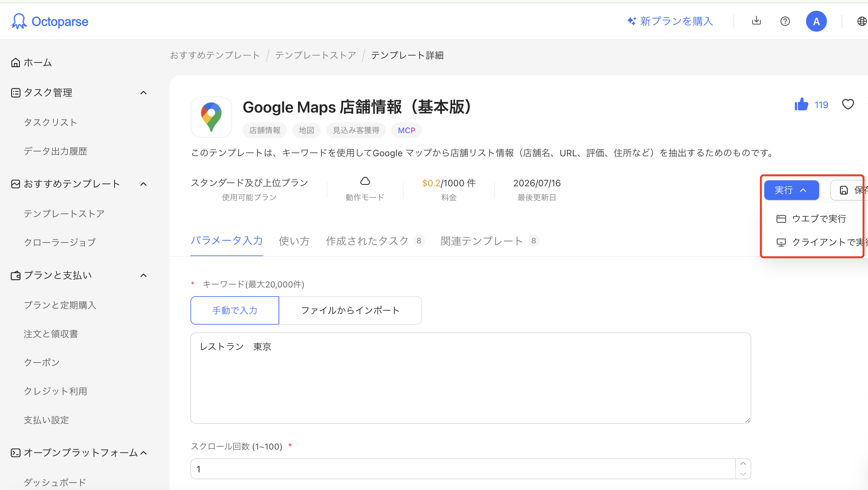Viewport: 868px width, 490px height.
Task: Open クレジット利用 in the sidebar
Action: click(55, 391)
